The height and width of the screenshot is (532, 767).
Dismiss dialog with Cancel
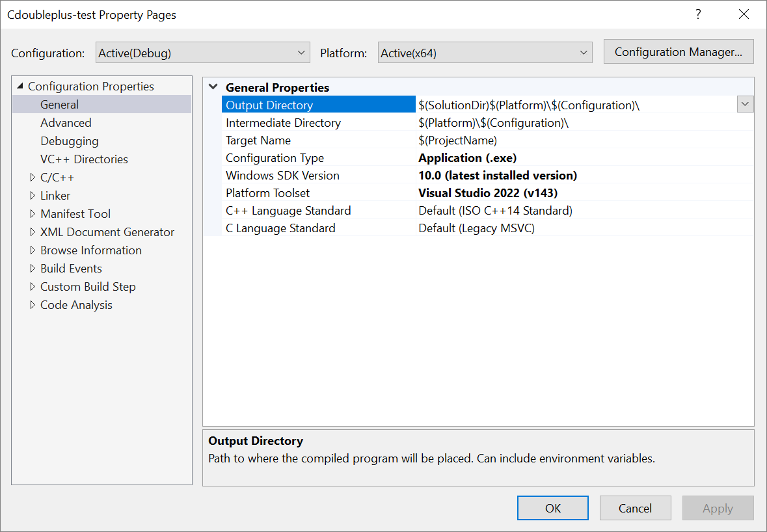click(x=635, y=508)
